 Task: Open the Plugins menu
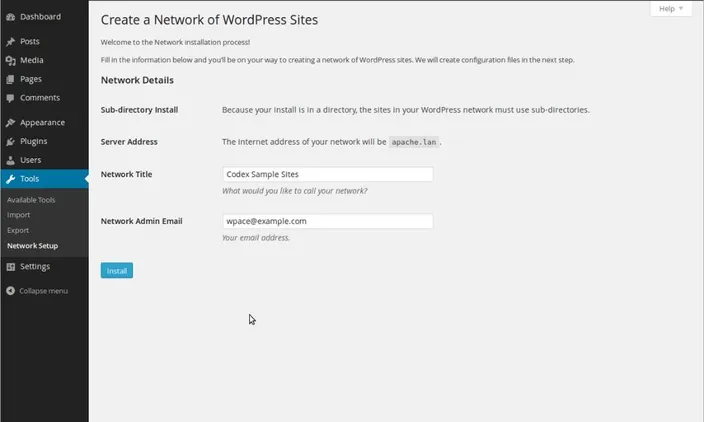[34, 141]
